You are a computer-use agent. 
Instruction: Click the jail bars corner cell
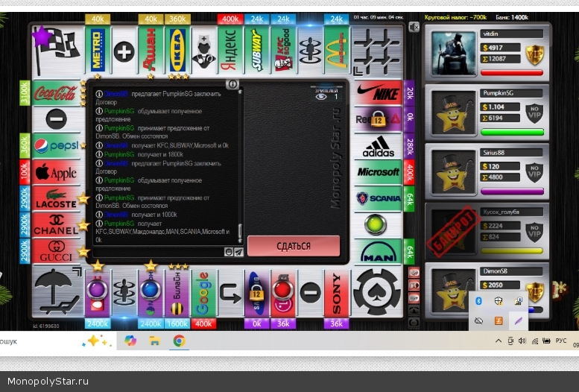[376, 51]
